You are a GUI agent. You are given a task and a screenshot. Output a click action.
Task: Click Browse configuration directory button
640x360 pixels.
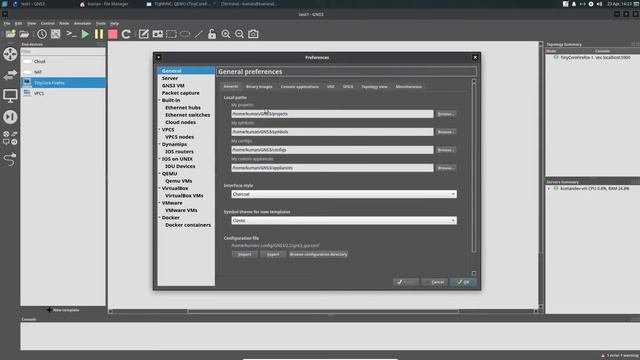pos(318,254)
